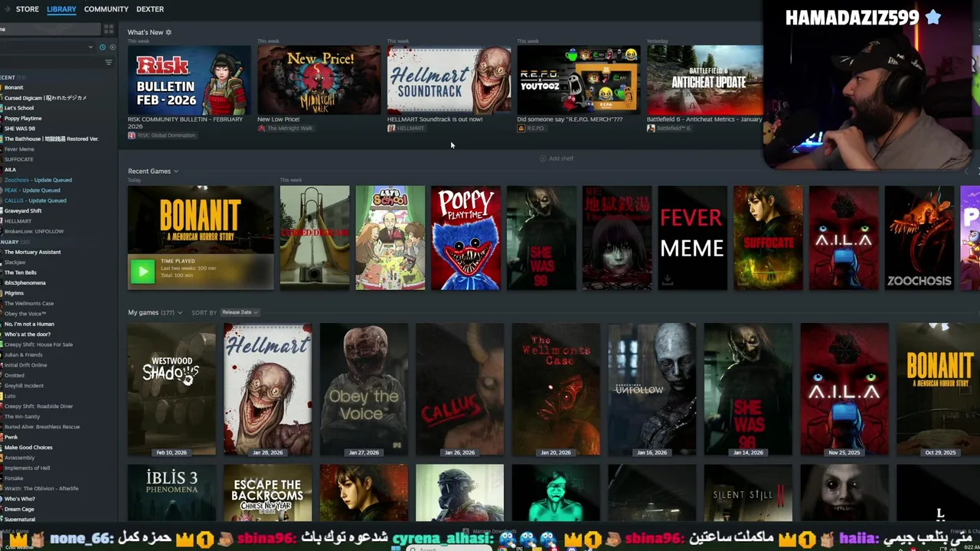The image size is (980, 551).
Task: Select Make Good Choices in sidebar
Action: pos(28,447)
